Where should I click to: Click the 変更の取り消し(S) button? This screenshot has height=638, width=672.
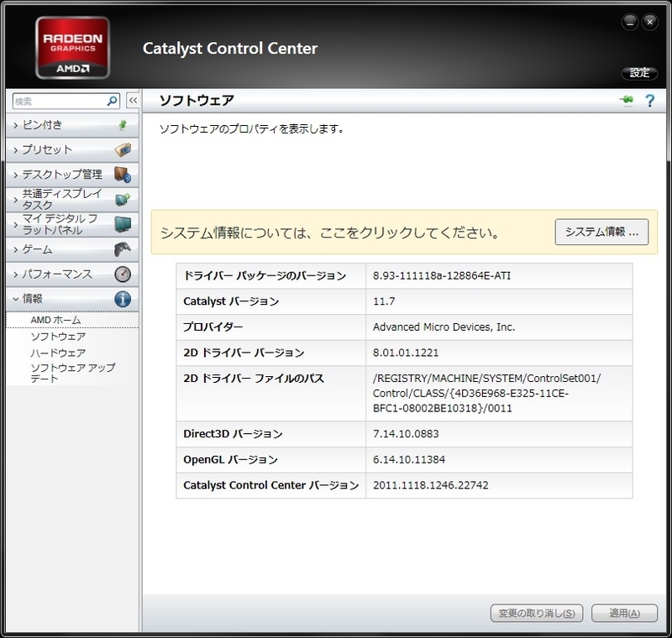click(536, 613)
